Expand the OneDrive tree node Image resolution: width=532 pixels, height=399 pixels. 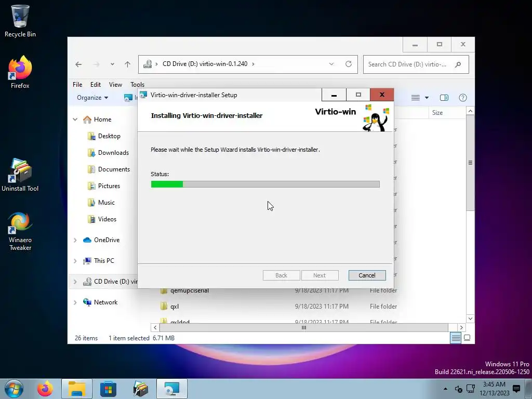75,240
